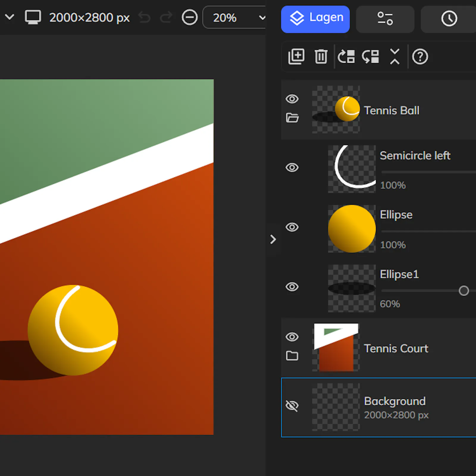
Task: Click the Tennis Court layer name
Action: [396, 348]
